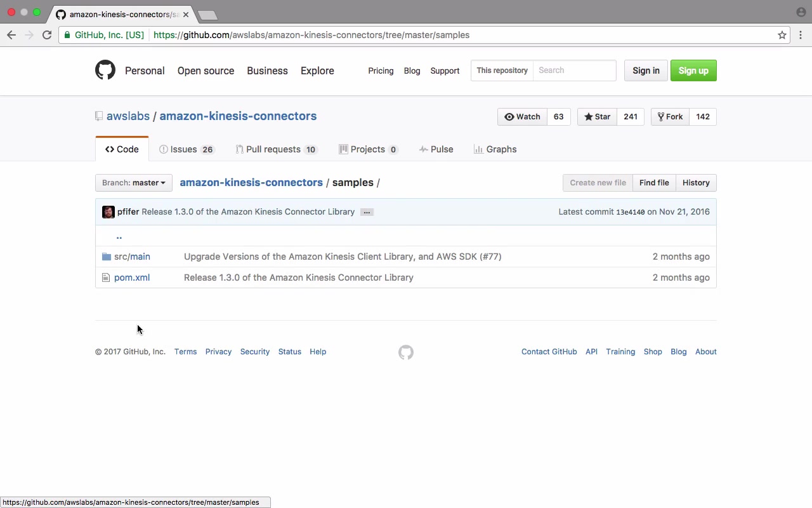Image resolution: width=812 pixels, height=508 pixels.
Task: Bookmark this page with the star icon
Action: [782, 35]
